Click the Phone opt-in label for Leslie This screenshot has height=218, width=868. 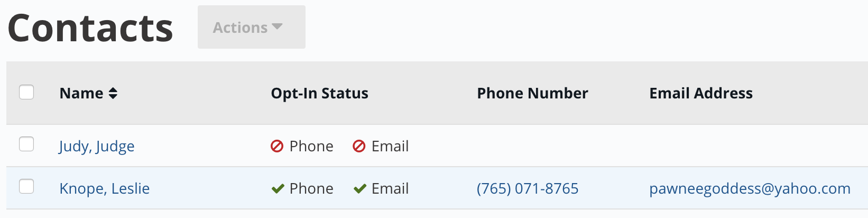tap(311, 188)
